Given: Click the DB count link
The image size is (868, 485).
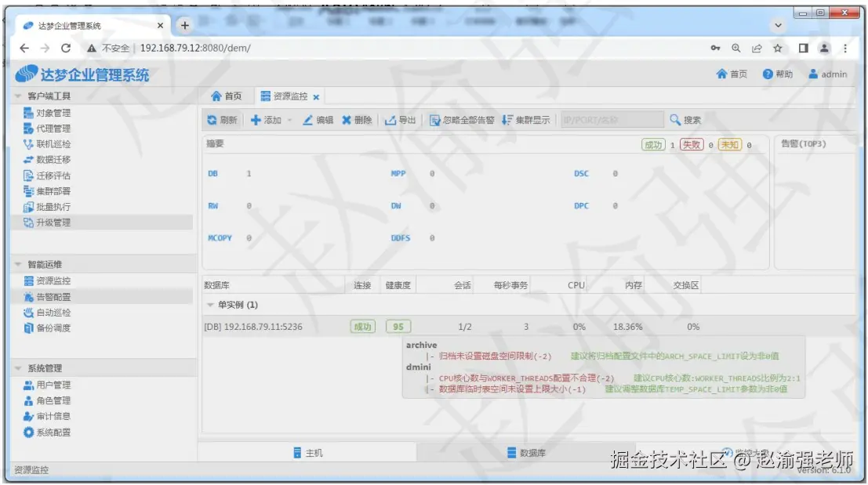Looking at the screenshot, I should 212,174.
